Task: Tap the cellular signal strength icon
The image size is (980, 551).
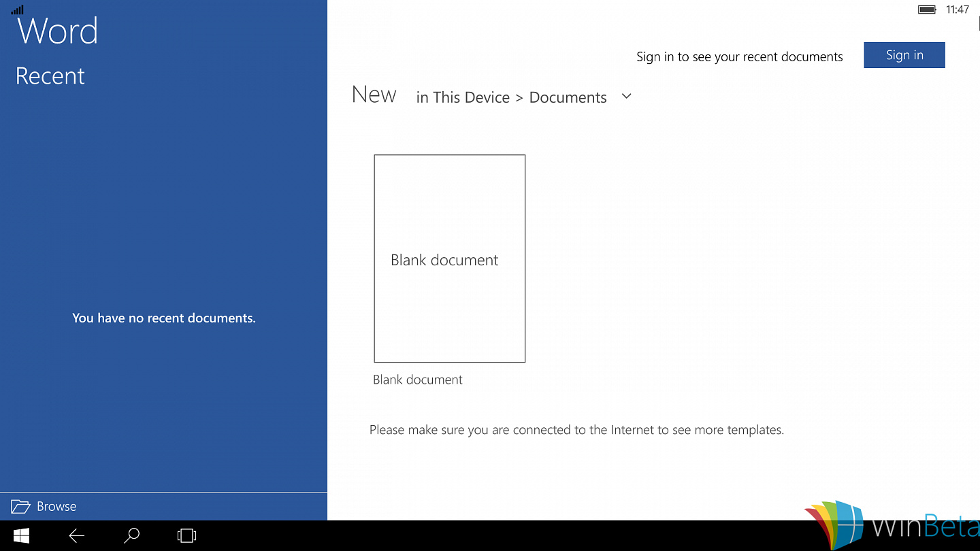Action: (17, 10)
